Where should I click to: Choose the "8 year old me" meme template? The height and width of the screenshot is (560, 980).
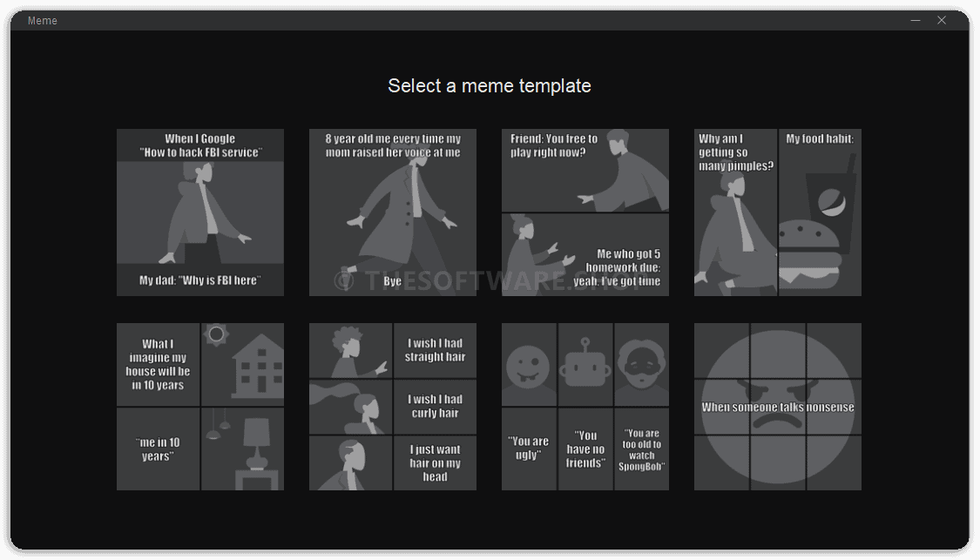coord(393,213)
